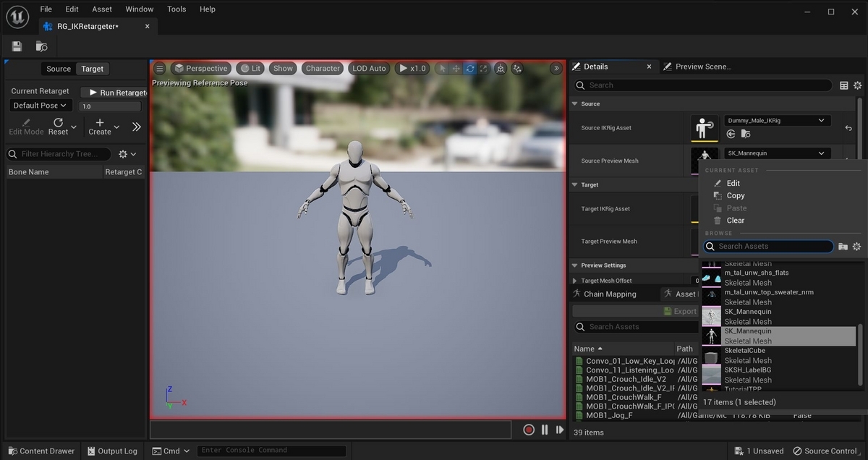
Task: Expand the Target Mesh Offset property
Action: coord(575,281)
